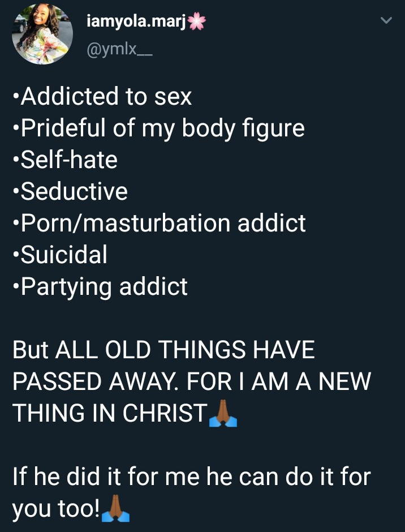
Task: Click the 'But ALL OLD THINGS HAVE' line
Action: [x=163, y=350]
